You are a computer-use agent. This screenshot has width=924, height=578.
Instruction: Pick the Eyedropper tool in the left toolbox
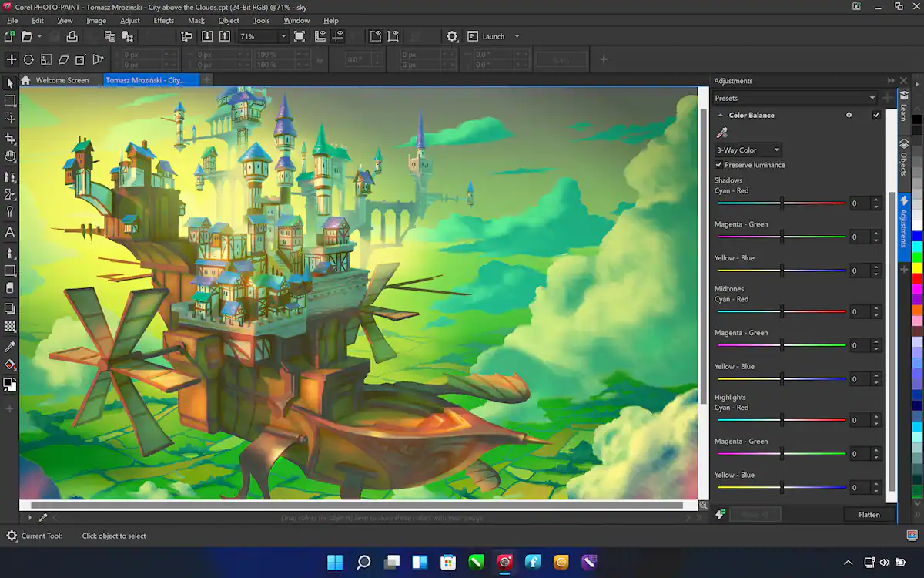[10, 347]
